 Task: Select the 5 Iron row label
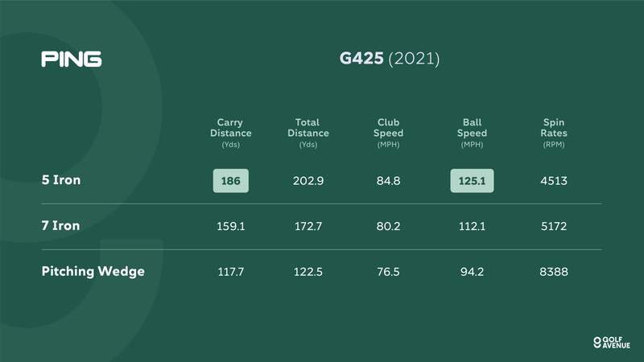(61, 180)
